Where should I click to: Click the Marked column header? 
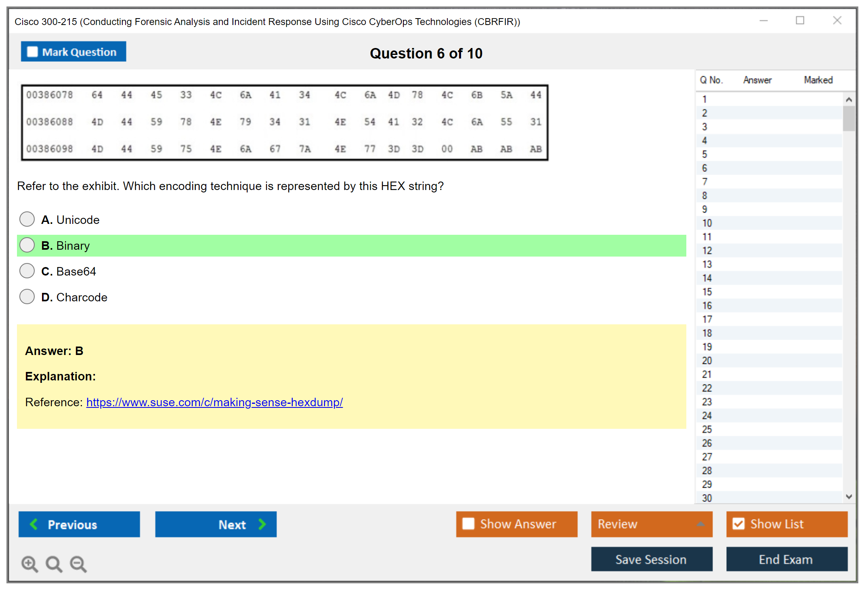[818, 80]
